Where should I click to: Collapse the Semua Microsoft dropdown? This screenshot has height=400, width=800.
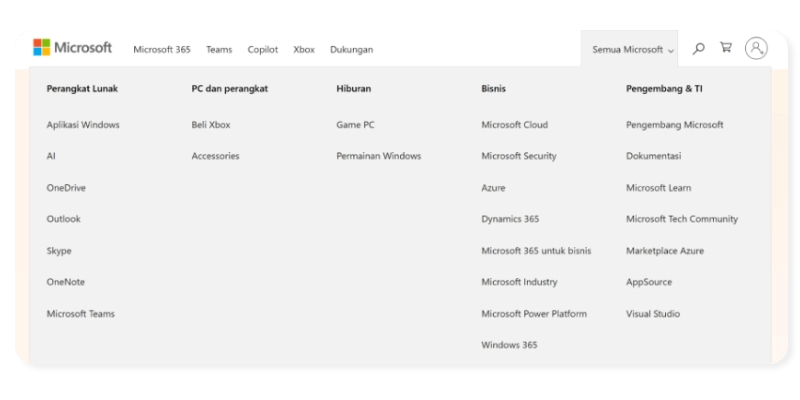[633, 50]
